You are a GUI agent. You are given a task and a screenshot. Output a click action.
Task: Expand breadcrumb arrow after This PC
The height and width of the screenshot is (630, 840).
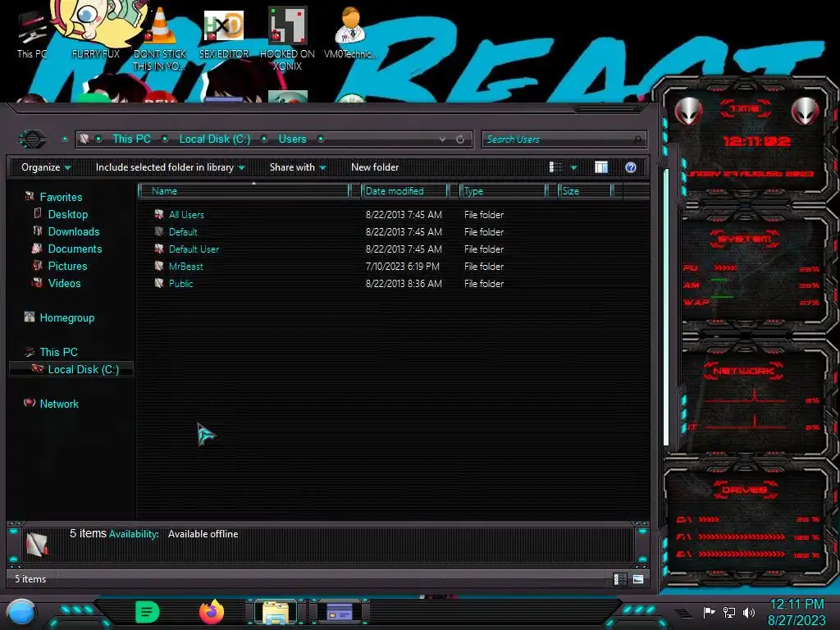(165, 139)
